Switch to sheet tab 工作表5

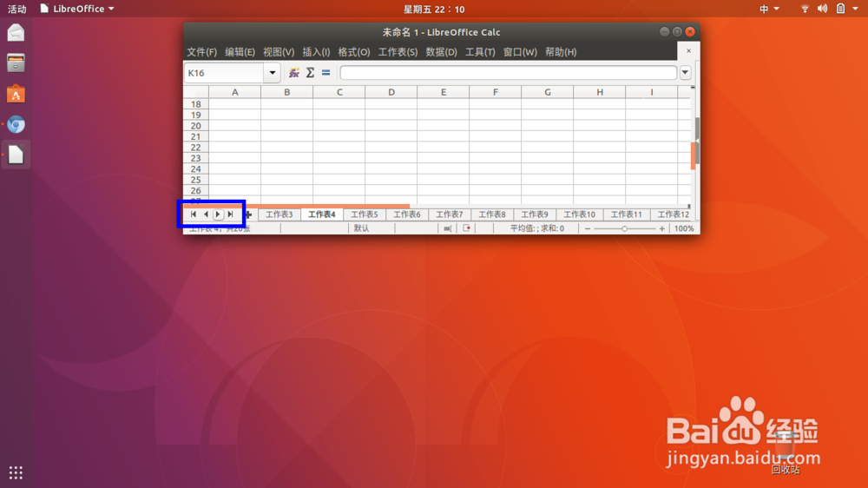coord(365,214)
